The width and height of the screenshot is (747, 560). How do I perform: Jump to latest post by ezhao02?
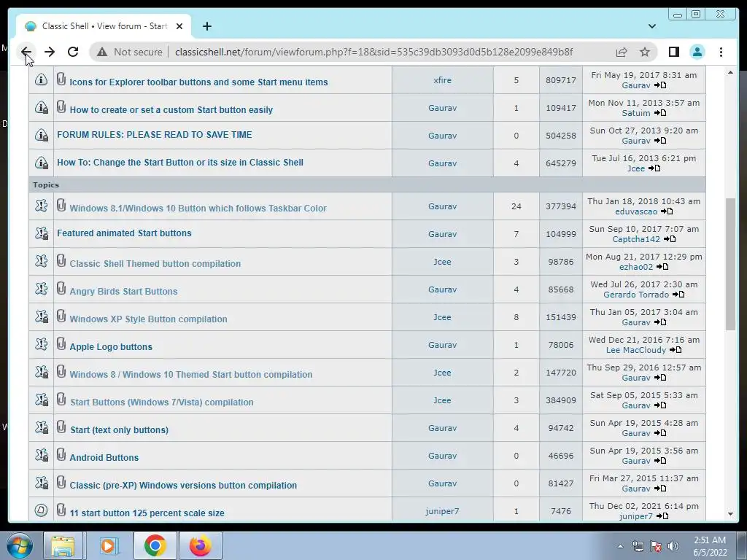click(x=662, y=267)
